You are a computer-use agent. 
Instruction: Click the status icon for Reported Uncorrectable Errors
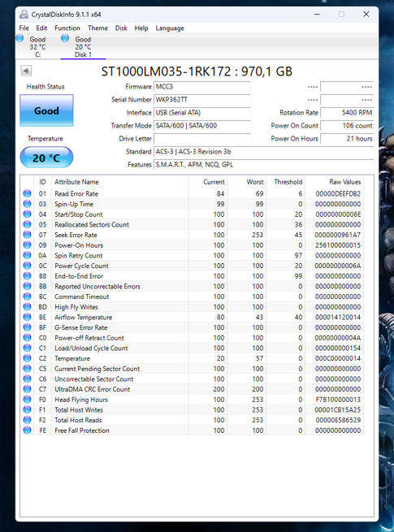pyautogui.click(x=27, y=286)
